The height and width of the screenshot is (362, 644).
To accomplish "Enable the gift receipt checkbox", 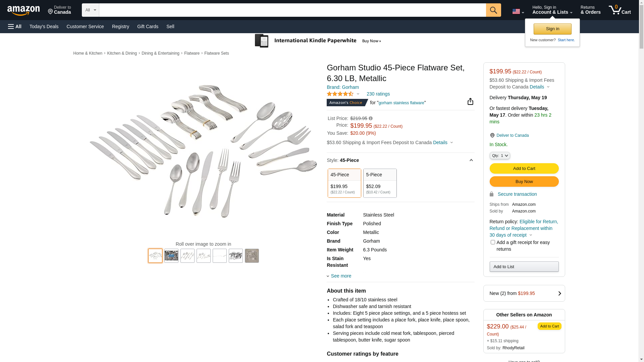I will tap(493, 242).
